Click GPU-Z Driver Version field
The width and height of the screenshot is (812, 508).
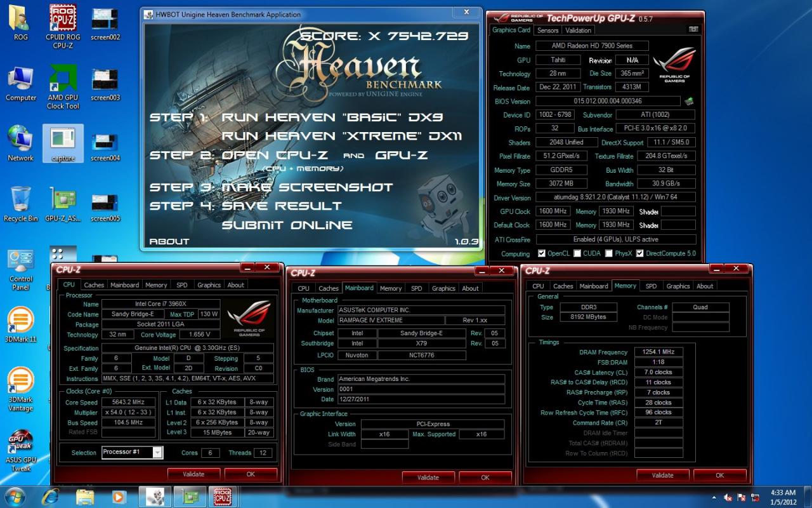point(616,198)
